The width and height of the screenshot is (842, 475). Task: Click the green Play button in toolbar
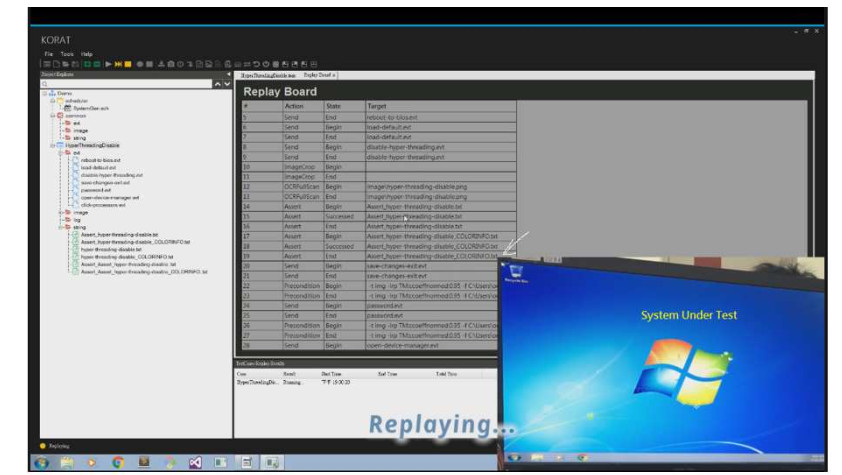pos(107,64)
